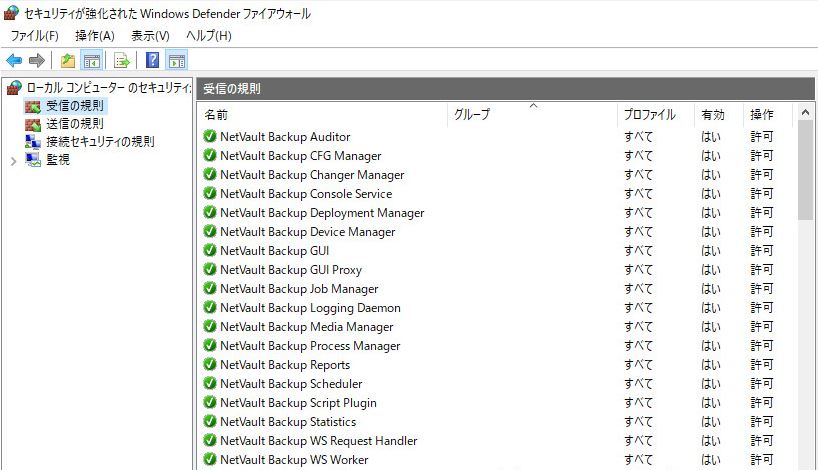Click the 受信の規則 tree icon

[32, 106]
